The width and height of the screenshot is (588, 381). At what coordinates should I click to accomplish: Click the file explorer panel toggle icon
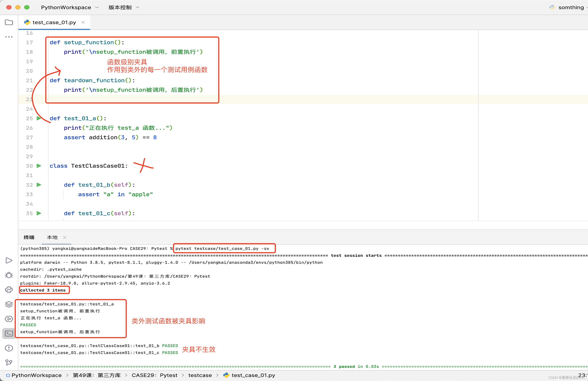tap(9, 22)
